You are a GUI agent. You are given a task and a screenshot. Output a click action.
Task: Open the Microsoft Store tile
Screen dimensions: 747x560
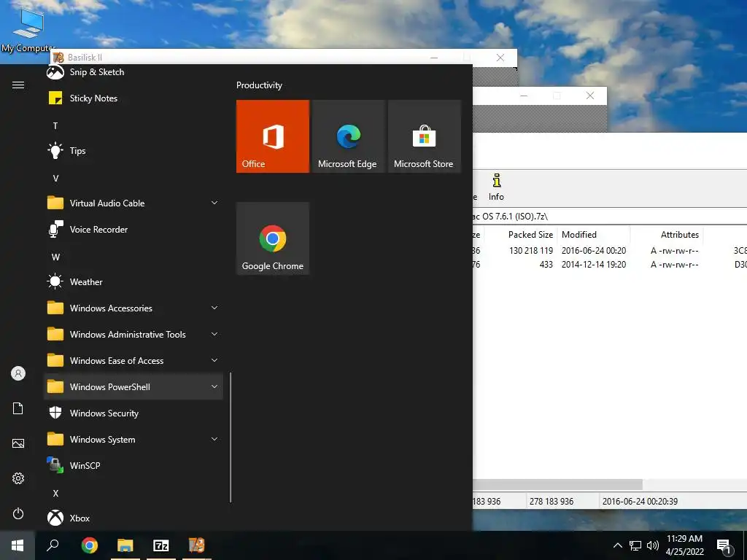(x=424, y=136)
